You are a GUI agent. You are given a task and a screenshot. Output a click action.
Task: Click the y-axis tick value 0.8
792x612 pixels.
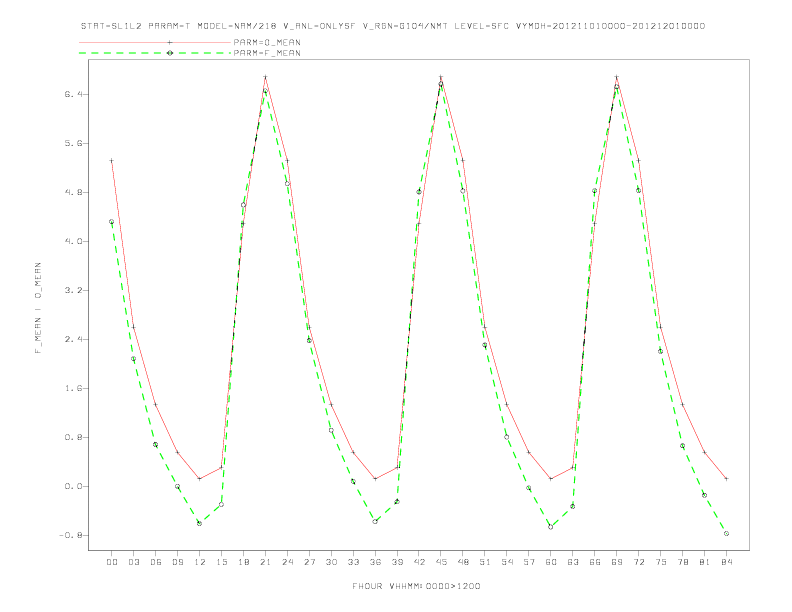(73, 437)
